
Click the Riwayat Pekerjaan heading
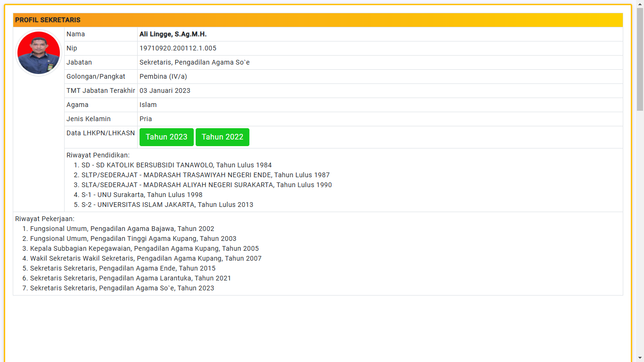point(45,219)
